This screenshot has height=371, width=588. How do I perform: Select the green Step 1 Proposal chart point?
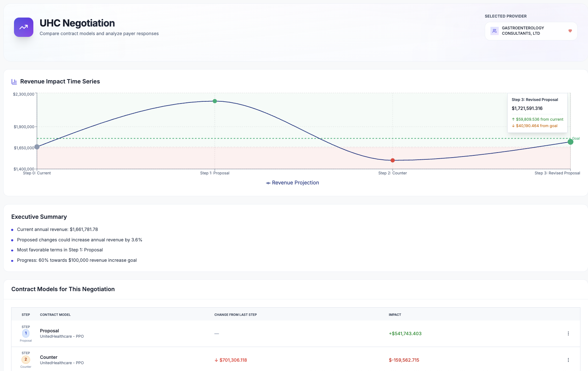point(215,101)
